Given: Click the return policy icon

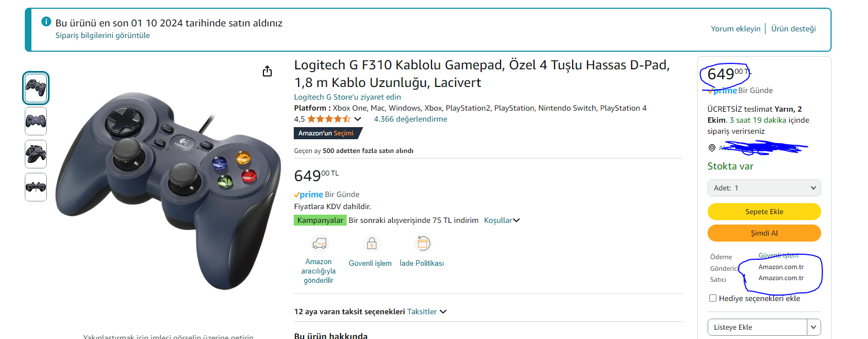Looking at the screenshot, I should pyautogui.click(x=423, y=243).
